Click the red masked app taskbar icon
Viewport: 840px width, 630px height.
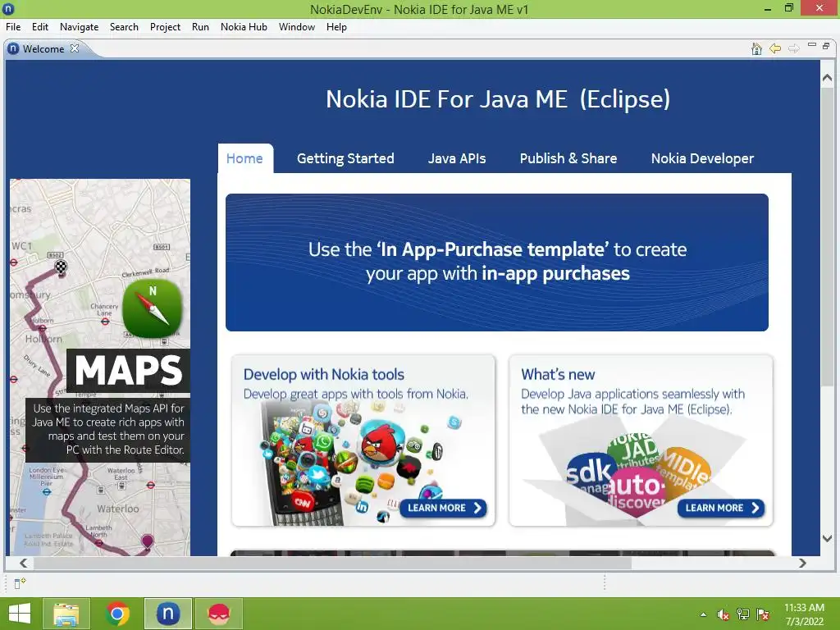pyautogui.click(x=218, y=614)
